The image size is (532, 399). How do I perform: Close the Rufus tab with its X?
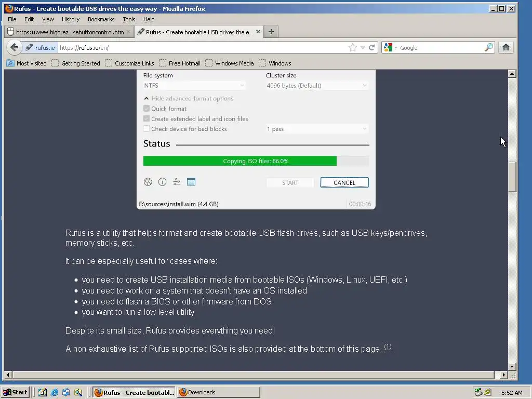(258, 32)
